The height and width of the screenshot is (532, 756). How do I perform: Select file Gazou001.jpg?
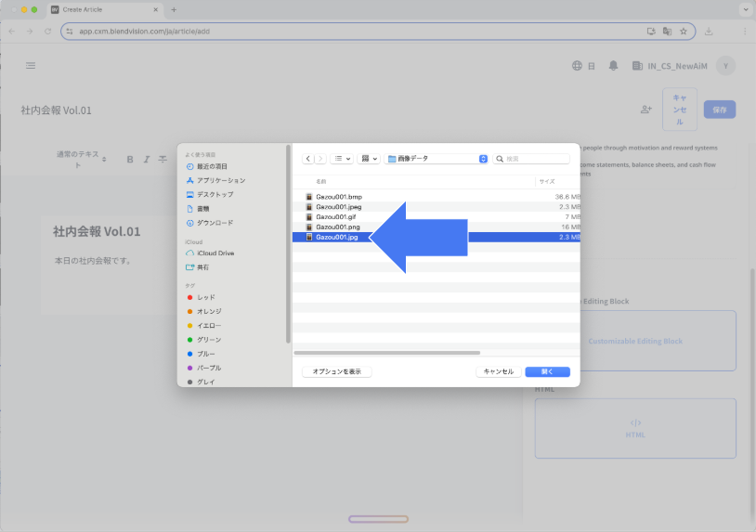pos(436,237)
